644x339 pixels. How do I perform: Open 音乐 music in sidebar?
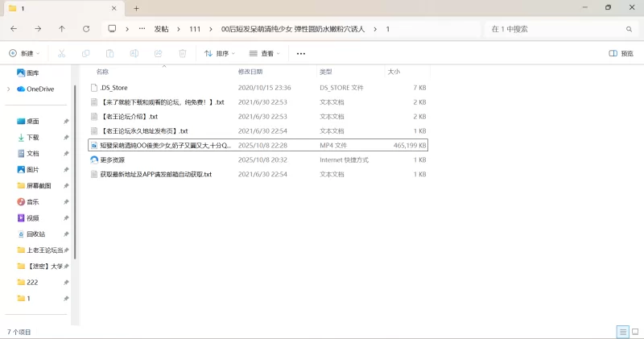coord(28,202)
